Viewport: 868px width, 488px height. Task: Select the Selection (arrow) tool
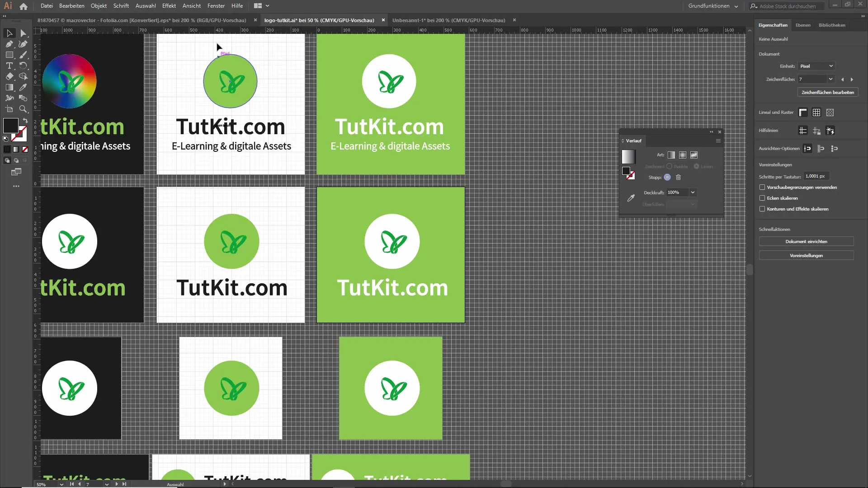pos(9,33)
